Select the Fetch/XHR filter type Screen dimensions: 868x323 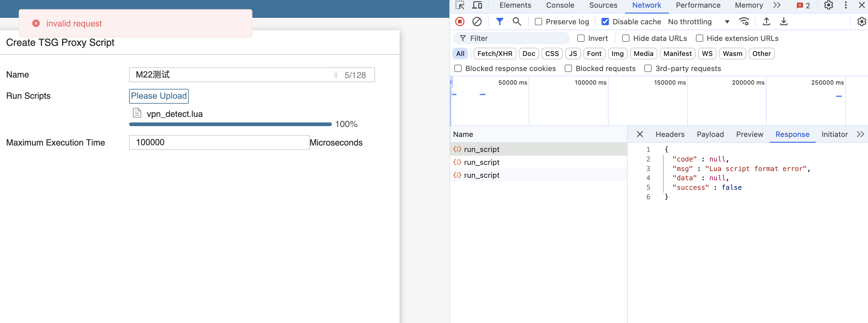pyautogui.click(x=494, y=54)
